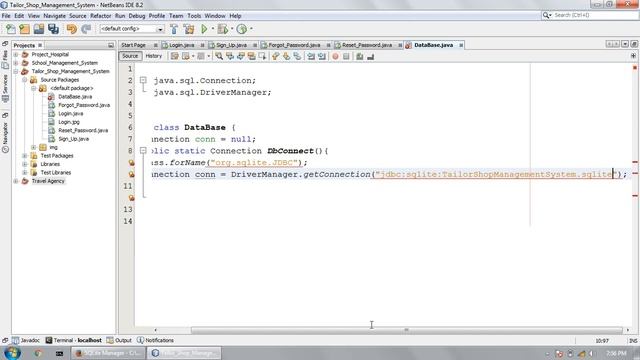Click the Start Macro Recording red circle icon
Image resolution: width=640 pixels, height=360 pixels.
335,56
